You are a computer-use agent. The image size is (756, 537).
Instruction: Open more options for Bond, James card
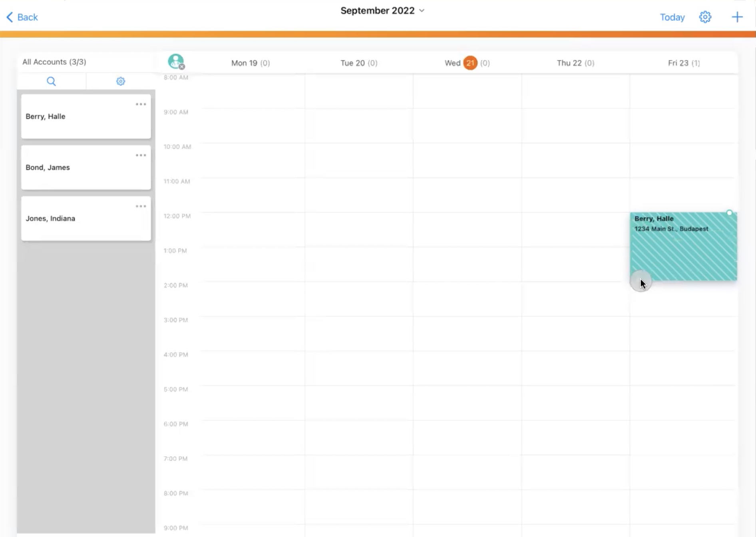point(141,155)
